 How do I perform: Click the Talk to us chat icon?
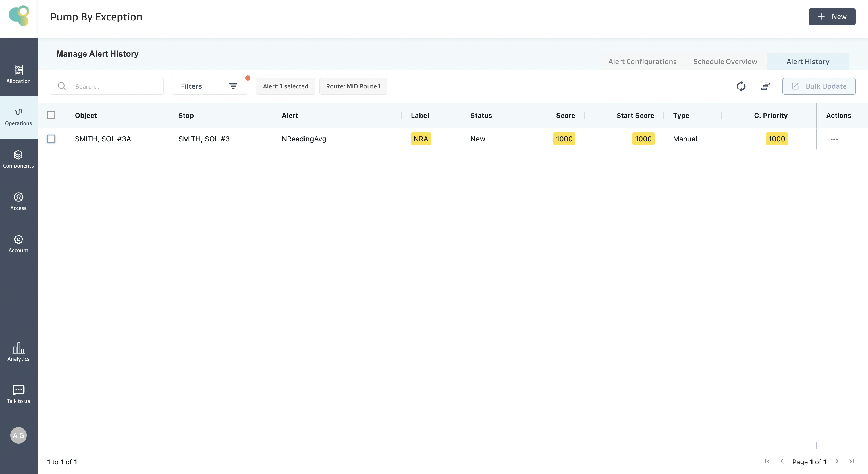tap(19, 390)
